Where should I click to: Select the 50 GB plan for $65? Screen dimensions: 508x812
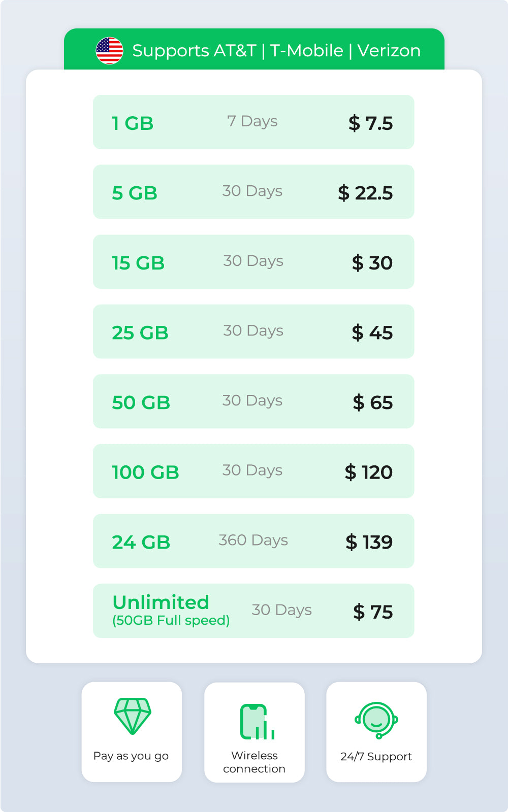(253, 401)
